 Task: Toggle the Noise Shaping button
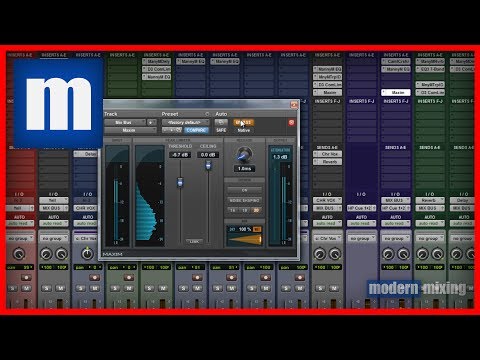(244, 200)
